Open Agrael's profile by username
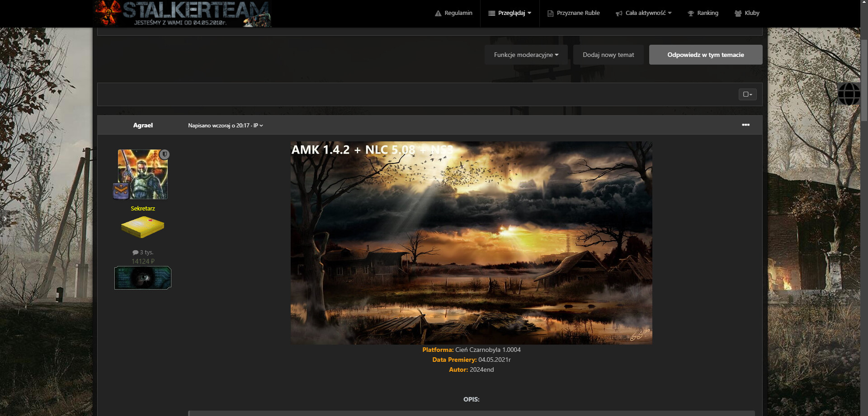This screenshot has height=416, width=868. pos(143,125)
